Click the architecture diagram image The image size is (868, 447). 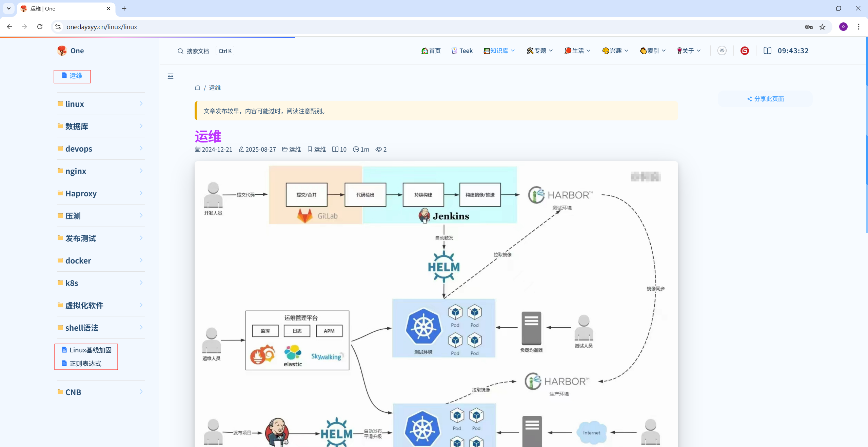pos(436,304)
